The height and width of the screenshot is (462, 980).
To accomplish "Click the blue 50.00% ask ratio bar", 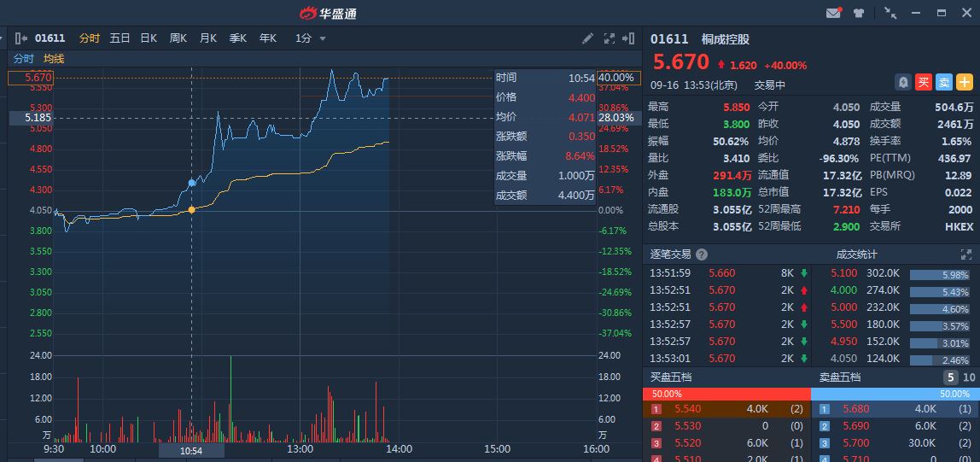I will click(x=895, y=394).
